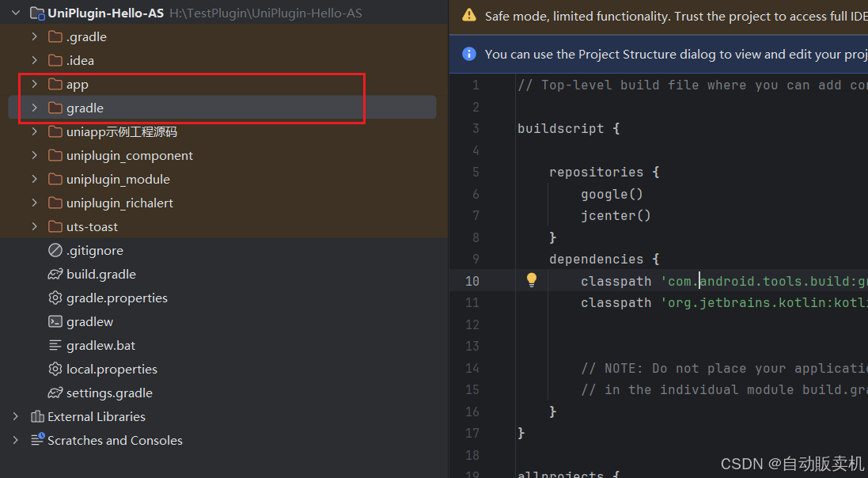This screenshot has width=868, height=478.
Task: Open the build.gradle file
Action: point(100,274)
